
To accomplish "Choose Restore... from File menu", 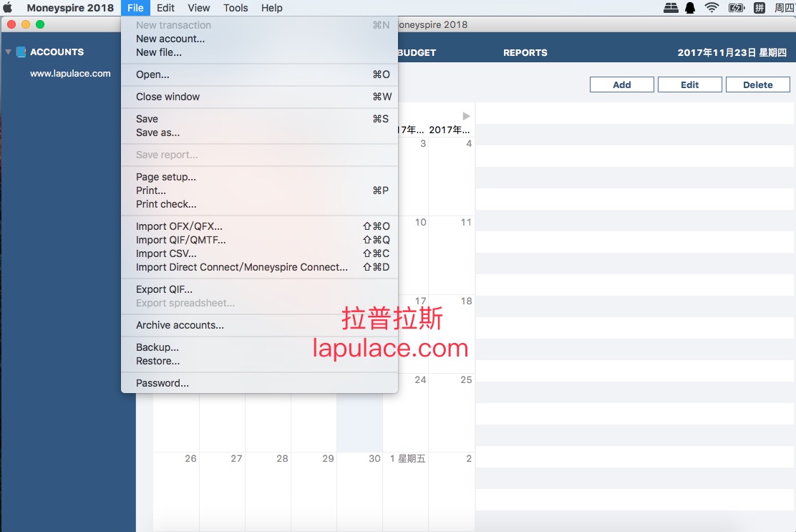I will coord(259,361).
